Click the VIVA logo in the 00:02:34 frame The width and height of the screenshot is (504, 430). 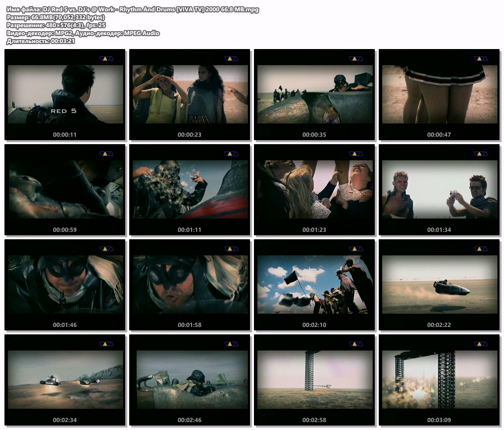click(107, 344)
